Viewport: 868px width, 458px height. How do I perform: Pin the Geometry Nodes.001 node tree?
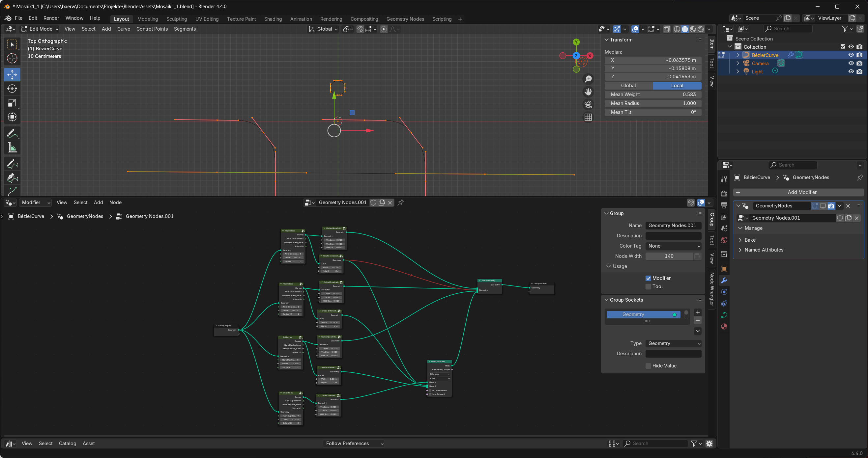point(401,202)
